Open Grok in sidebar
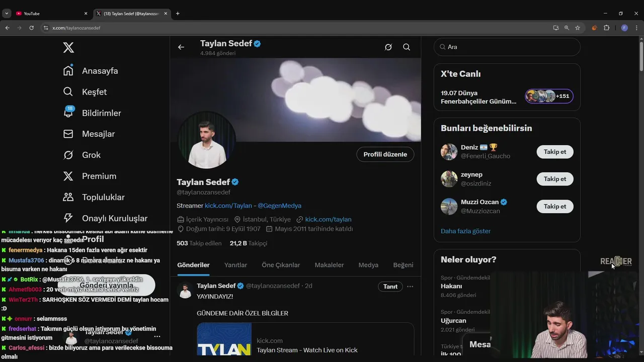Viewport: 644px width, 362px height. [82, 155]
